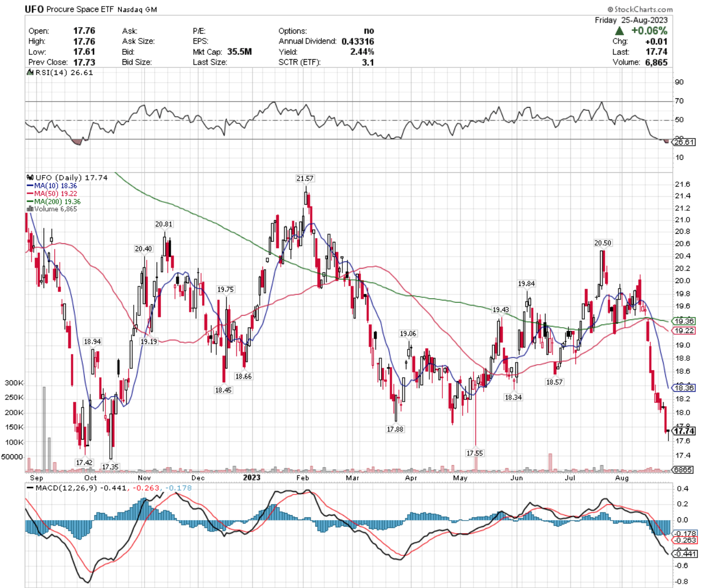
Task: Click the 18.57 low price label
Action: click(554, 382)
